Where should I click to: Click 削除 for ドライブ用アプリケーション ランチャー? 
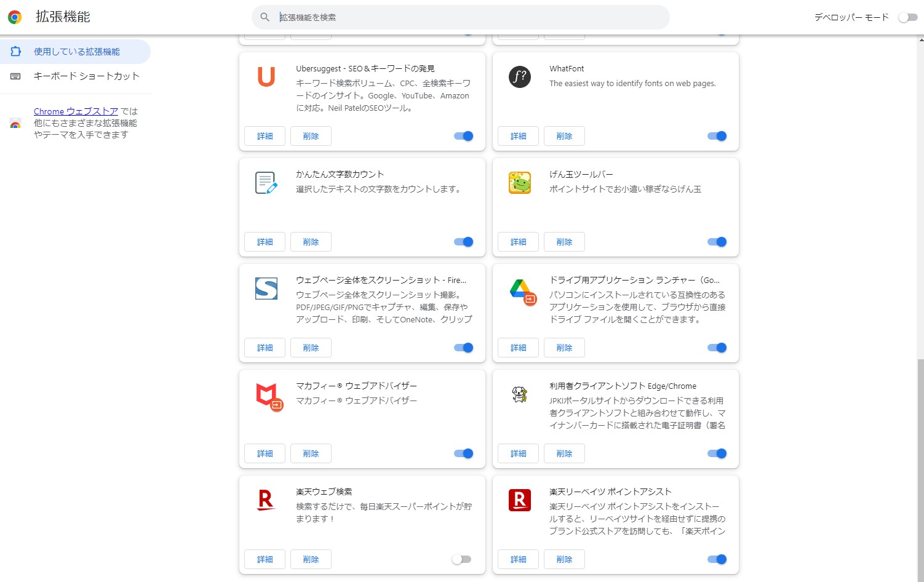[565, 348]
